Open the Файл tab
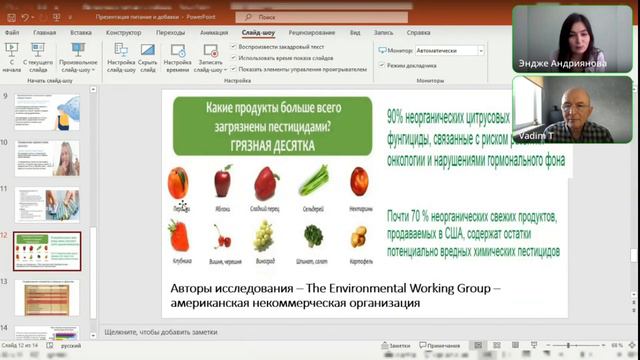Viewport: 640px width, 360px height. [12, 32]
